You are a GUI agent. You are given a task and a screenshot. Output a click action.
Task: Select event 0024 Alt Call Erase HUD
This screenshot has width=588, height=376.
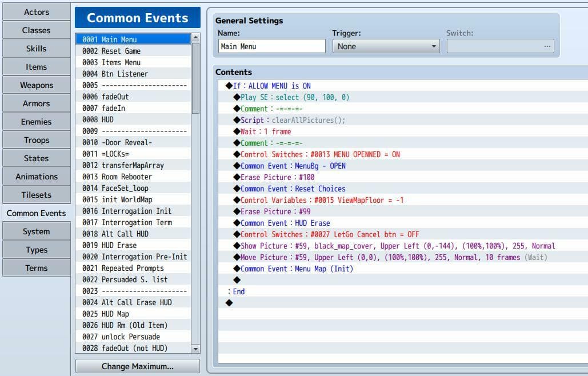click(x=133, y=302)
